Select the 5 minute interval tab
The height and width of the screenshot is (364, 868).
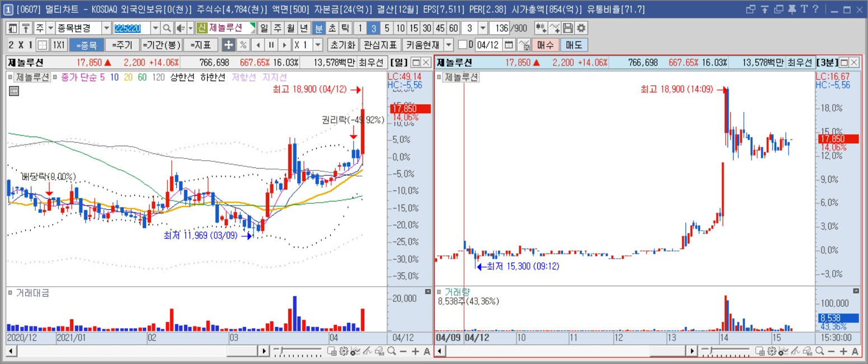[x=387, y=28]
